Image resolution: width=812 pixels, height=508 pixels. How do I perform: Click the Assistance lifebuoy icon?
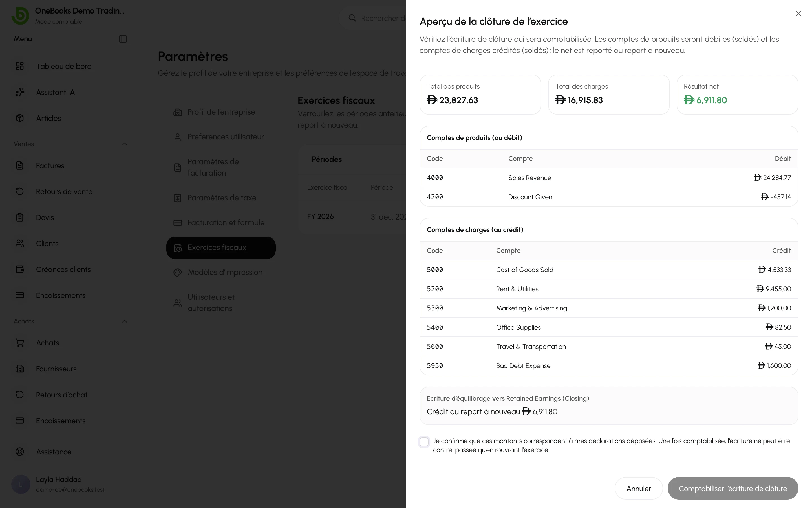(x=20, y=452)
